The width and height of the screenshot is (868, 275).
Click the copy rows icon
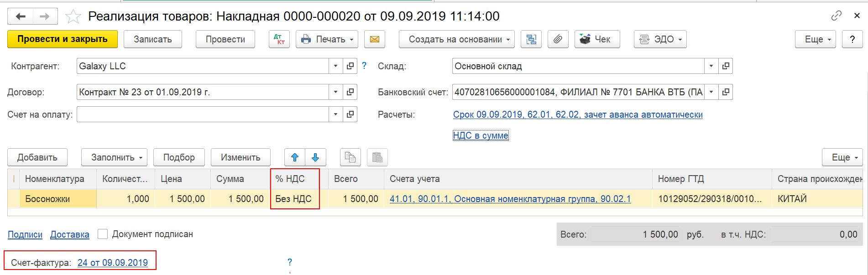350,157
